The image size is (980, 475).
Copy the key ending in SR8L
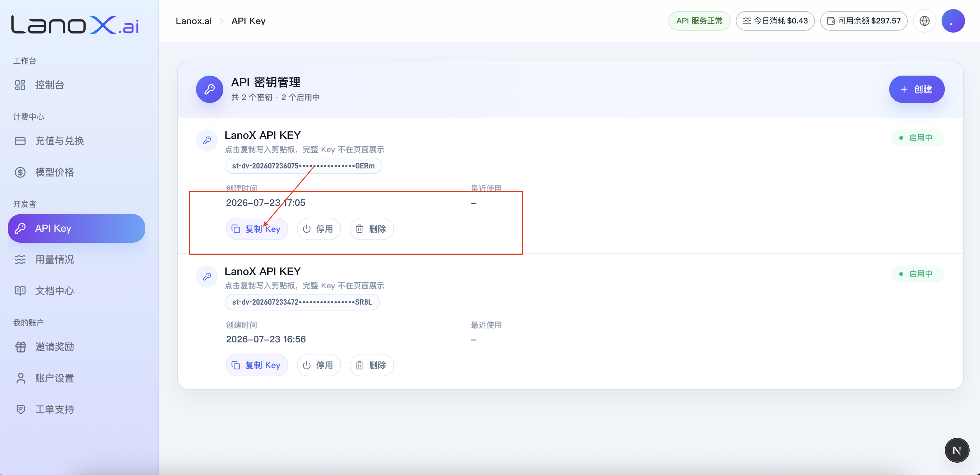[257, 366]
